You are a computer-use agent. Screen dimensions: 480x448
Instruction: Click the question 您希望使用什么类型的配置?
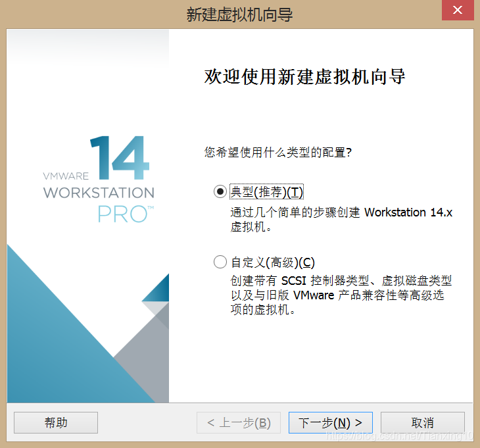coord(278,152)
